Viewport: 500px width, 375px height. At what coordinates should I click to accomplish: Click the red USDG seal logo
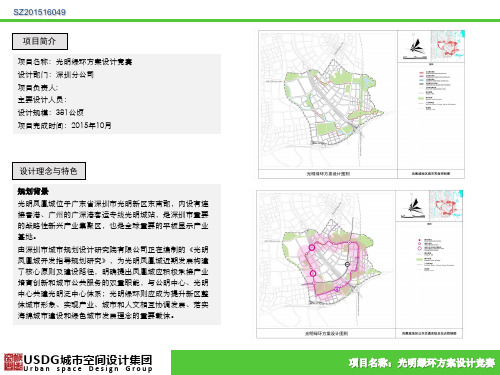coord(13,362)
